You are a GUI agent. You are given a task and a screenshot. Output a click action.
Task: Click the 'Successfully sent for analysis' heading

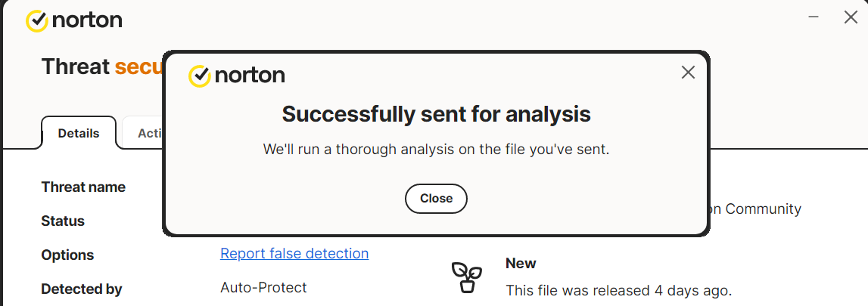pyautogui.click(x=436, y=114)
